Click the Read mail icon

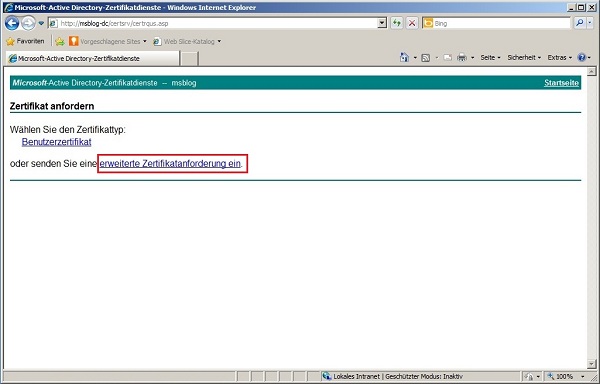pos(447,58)
